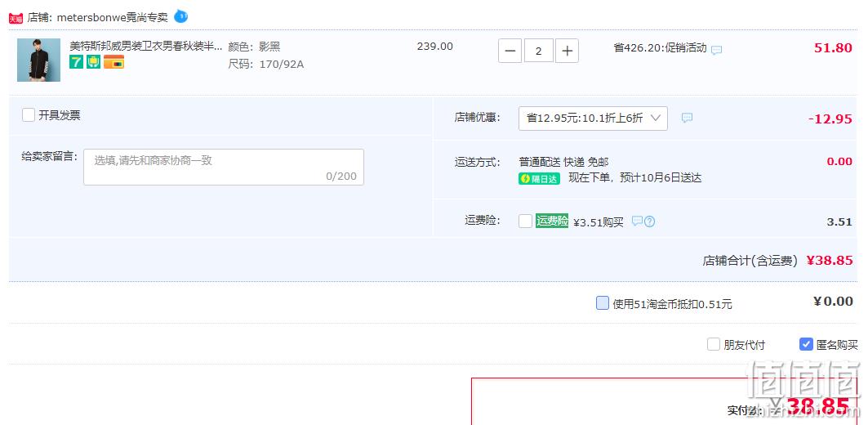This screenshot has height=425, width=868.
Task: Click the insurance amount 3.51 at right
Action: (839, 221)
